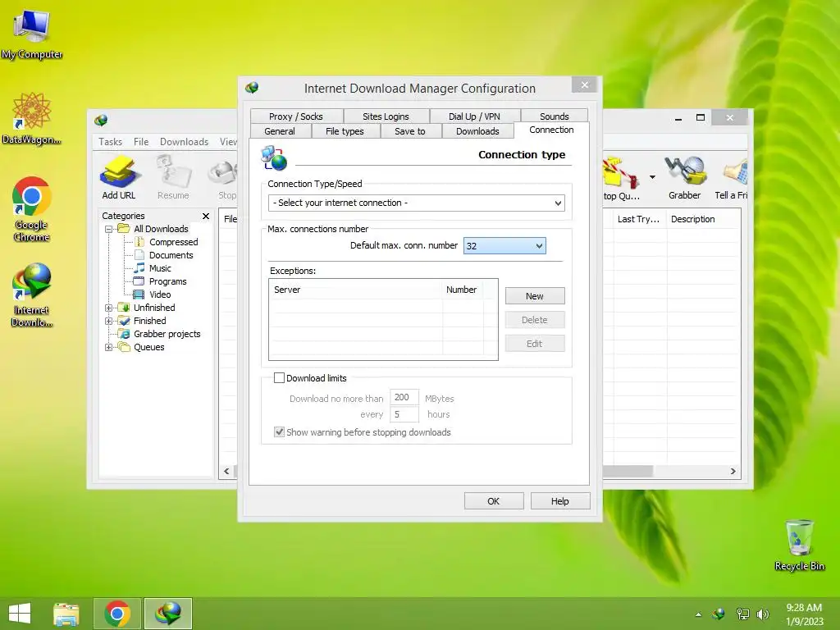Switch to the Save to tab
Viewport: 840px width, 630px height.
410,131
